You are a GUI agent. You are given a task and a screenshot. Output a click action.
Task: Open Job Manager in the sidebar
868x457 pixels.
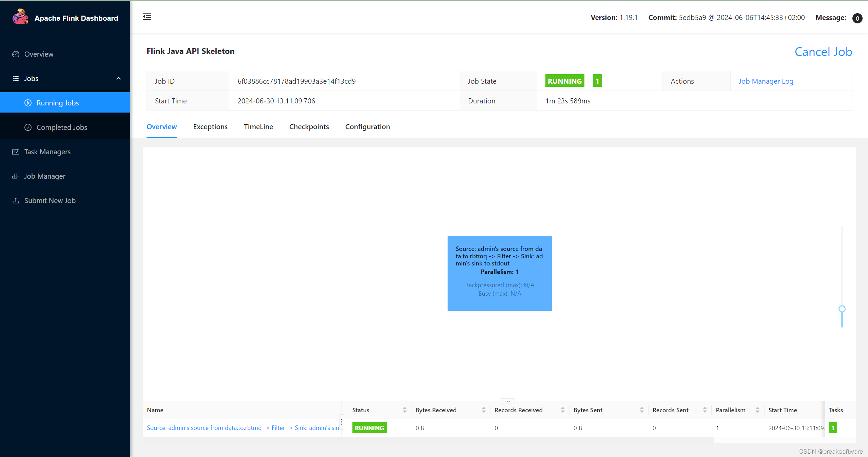(65, 176)
